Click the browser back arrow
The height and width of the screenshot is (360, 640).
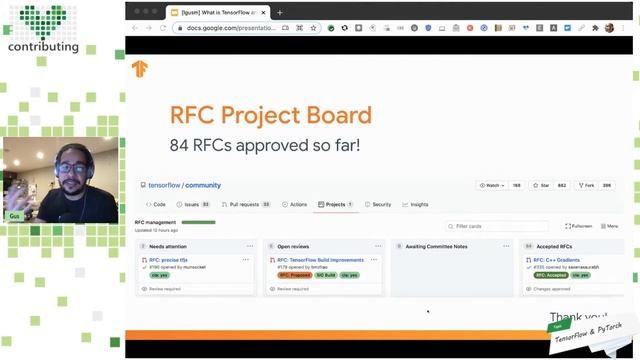(x=135, y=28)
